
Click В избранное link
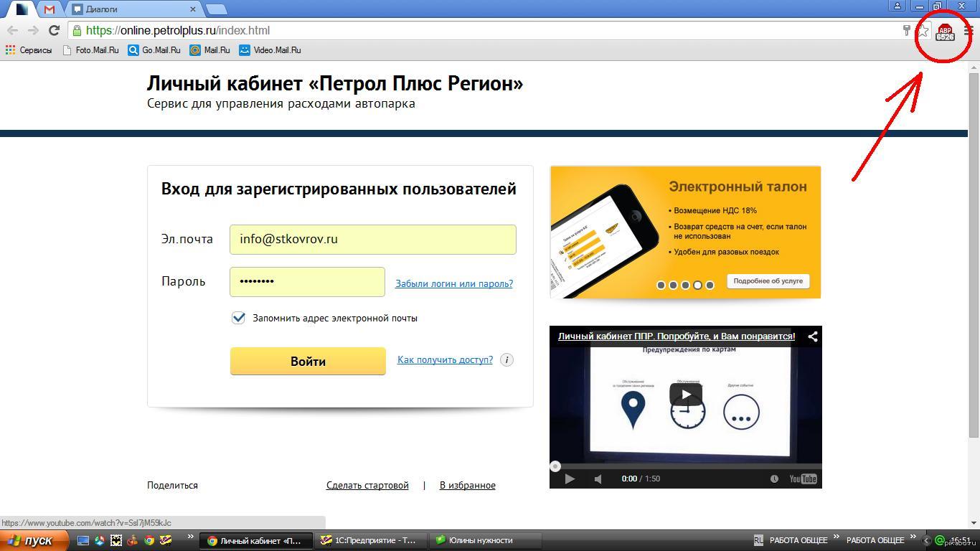click(468, 485)
